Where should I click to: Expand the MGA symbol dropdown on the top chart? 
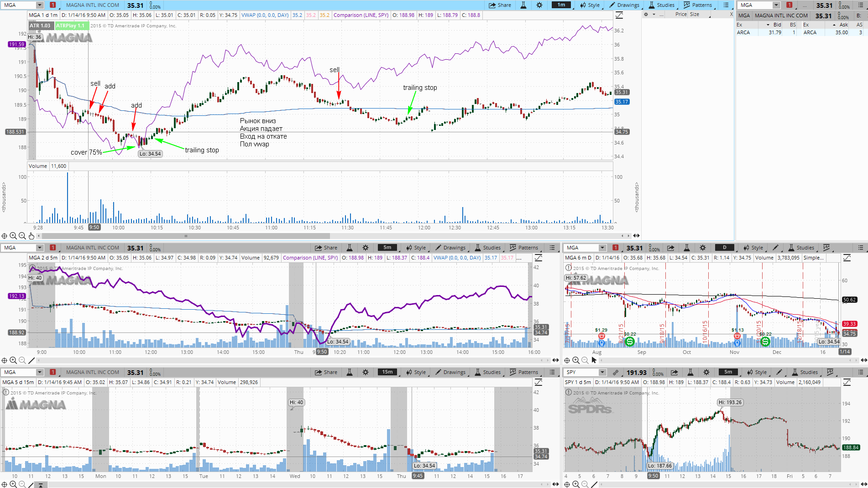tap(40, 5)
